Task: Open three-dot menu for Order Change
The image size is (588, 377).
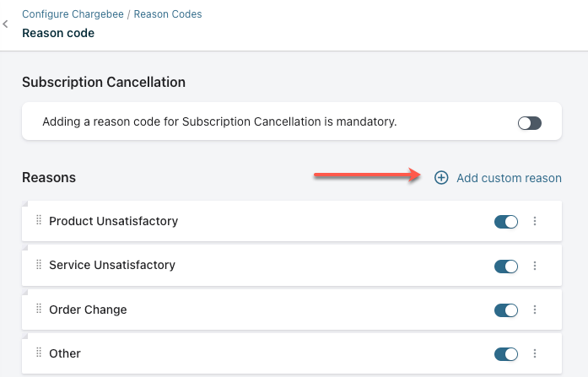Action: point(535,310)
